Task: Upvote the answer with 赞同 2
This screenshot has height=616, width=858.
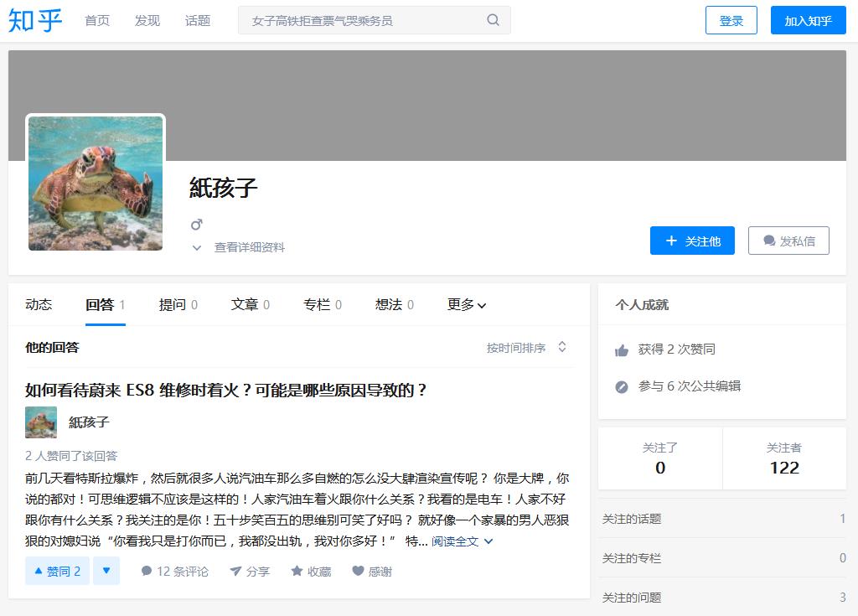Action: [x=56, y=571]
